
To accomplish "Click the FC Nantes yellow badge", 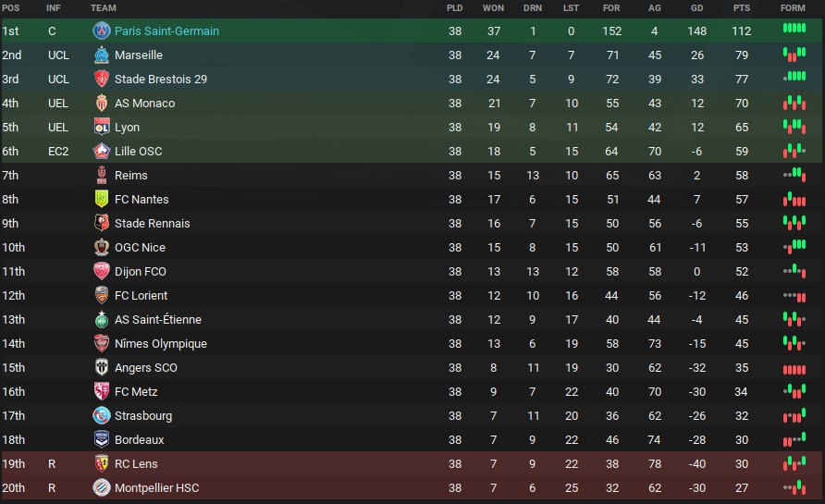I will pyautogui.click(x=102, y=199).
